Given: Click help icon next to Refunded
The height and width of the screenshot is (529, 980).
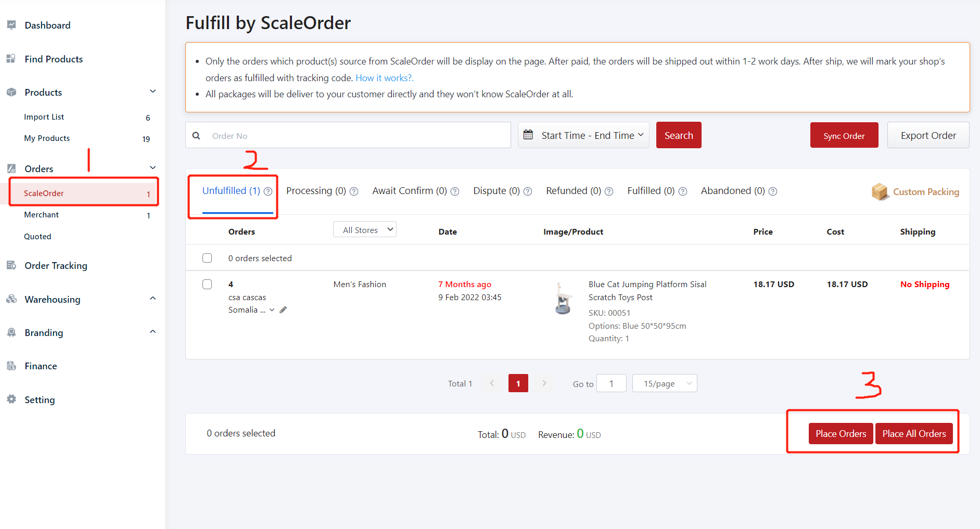Looking at the screenshot, I should pyautogui.click(x=609, y=191).
